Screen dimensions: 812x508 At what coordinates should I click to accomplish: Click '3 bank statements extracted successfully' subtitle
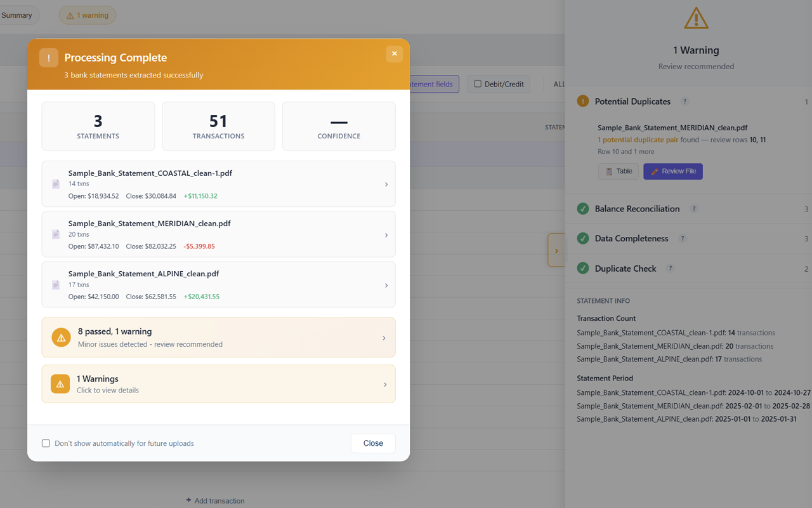point(134,75)
